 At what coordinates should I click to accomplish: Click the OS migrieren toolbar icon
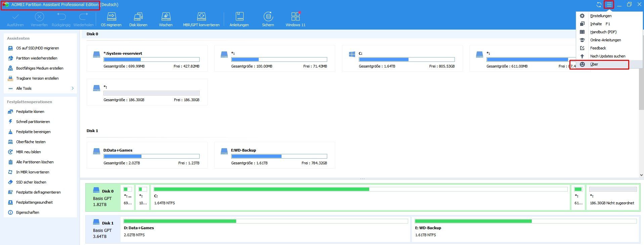click(x=111, y=19)
